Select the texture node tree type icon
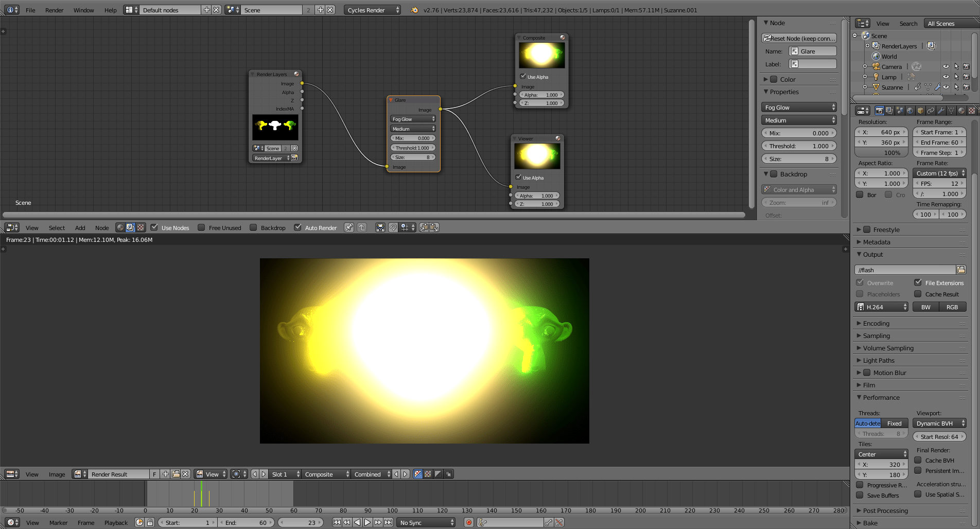The image size is (980, 529). tap(140, 227)
